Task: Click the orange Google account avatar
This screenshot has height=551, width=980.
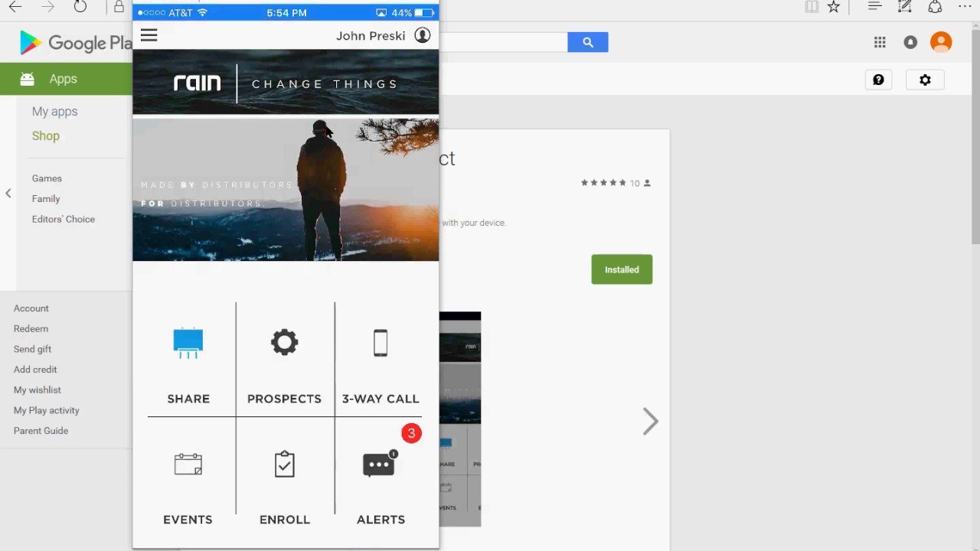Action: [x=941, y=43]
